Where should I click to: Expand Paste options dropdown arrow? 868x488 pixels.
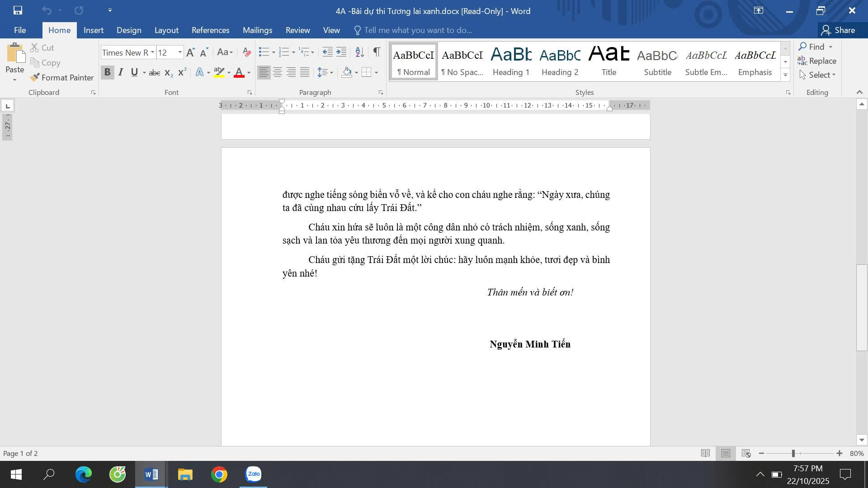pos(15,80)
